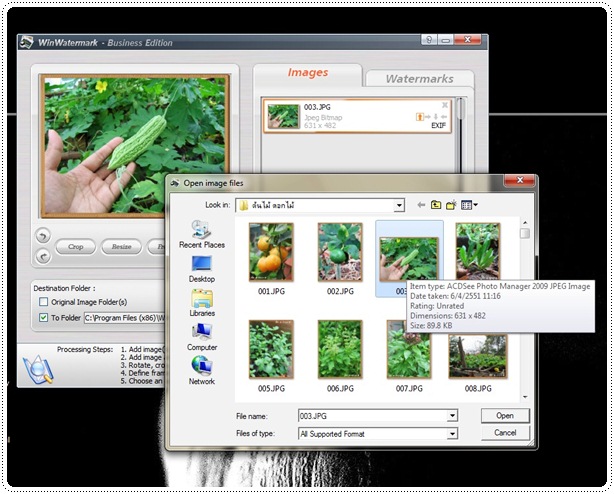Click the WinWatermark app icon in title bar
614x494 pixels.
click(27, 42)
